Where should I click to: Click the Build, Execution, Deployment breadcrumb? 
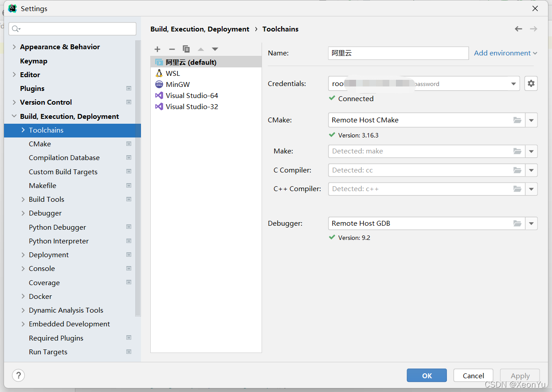(200, 29)
